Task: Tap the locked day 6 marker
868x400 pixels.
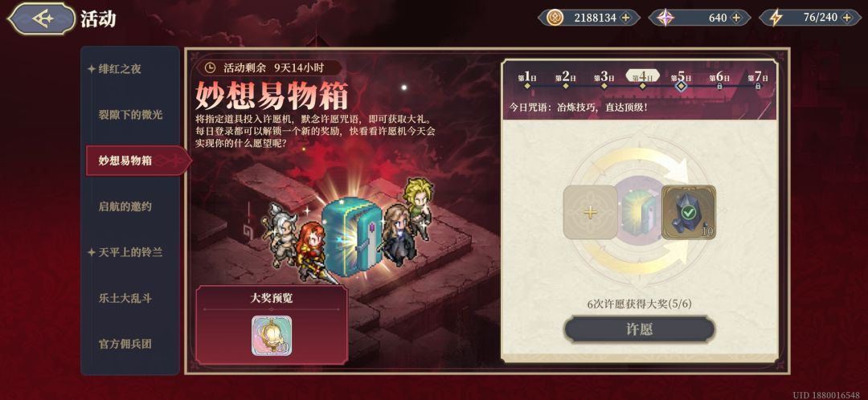Action: point(719,80)
